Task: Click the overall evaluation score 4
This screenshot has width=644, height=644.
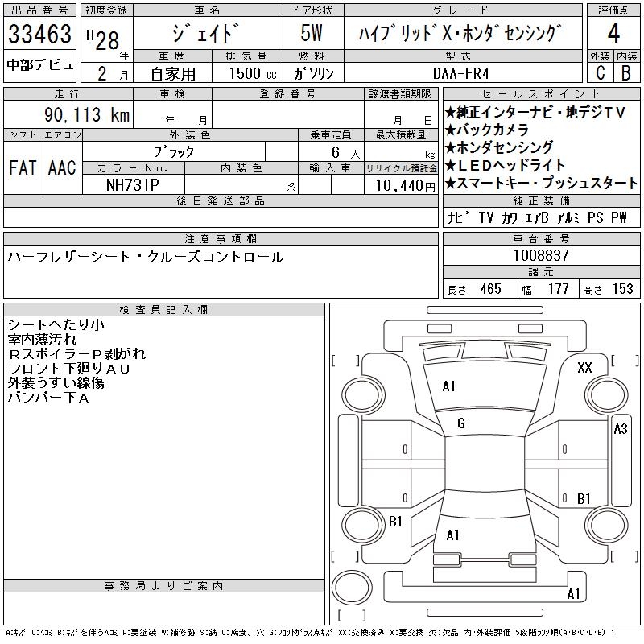Action: pyautogui.click(x=613, y=35)
